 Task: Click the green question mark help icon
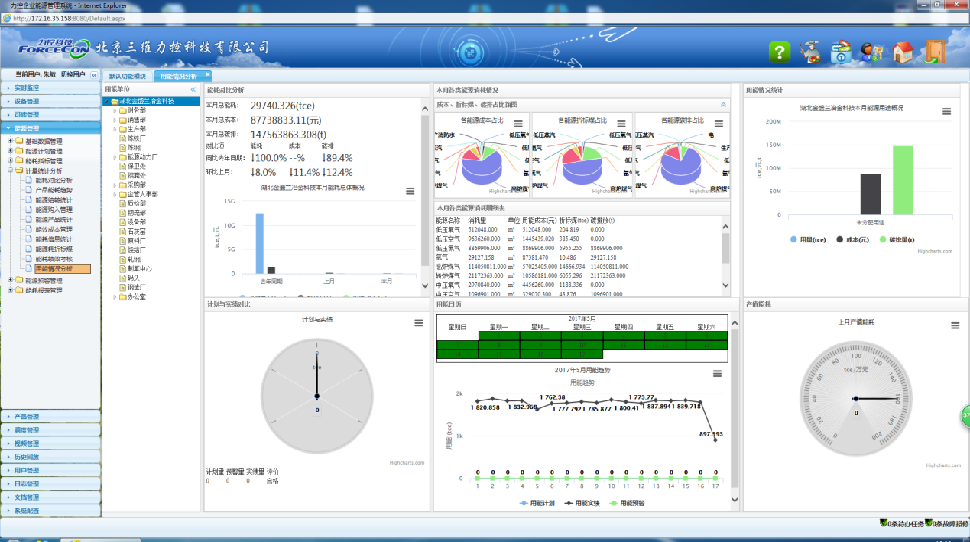(780, 52)
